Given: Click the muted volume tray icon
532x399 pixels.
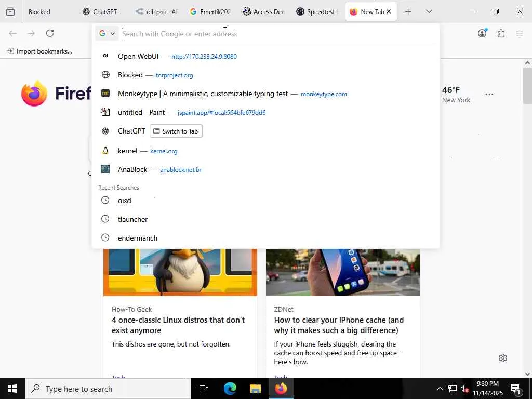Looking at the screenshot, I should [x=464, y=389].
